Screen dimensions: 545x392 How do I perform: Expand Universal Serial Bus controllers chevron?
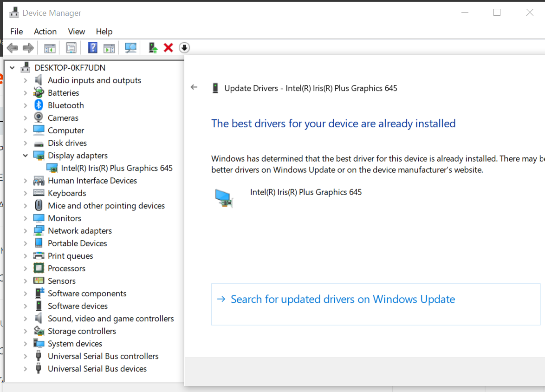(26, 356)
